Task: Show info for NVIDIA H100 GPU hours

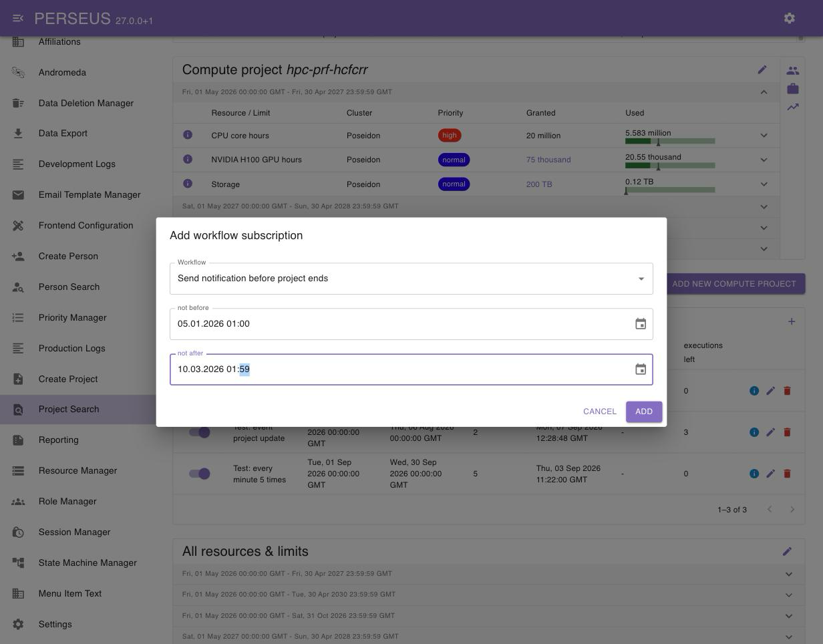Action: tap(188, 159)
